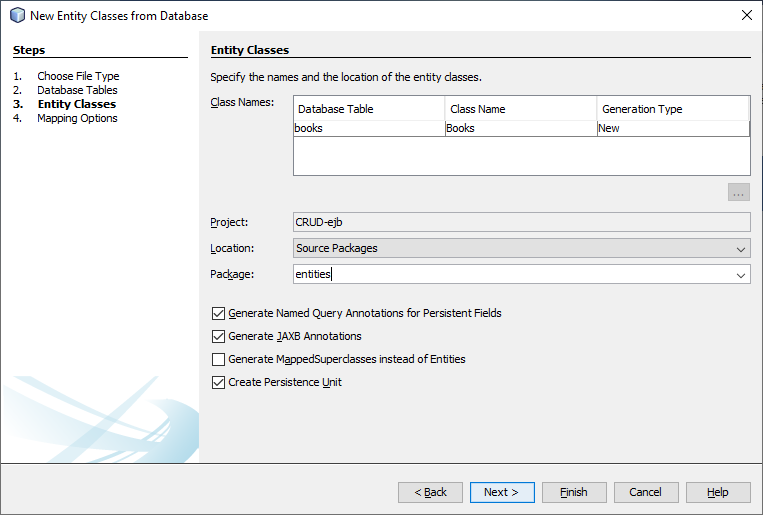Screen dimensions: 763x515
Task: Enable Generate MappedSuperclasses instead of Entities
Action: 219,359
